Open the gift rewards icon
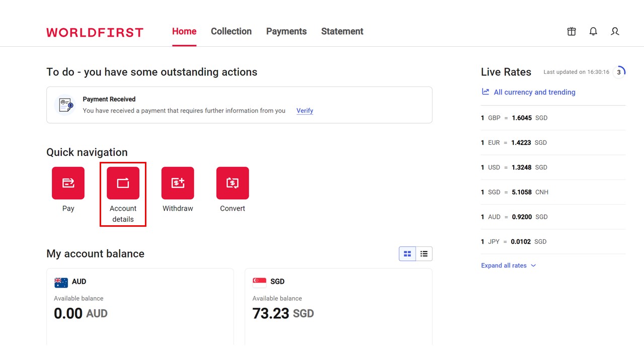 (572, 31)
